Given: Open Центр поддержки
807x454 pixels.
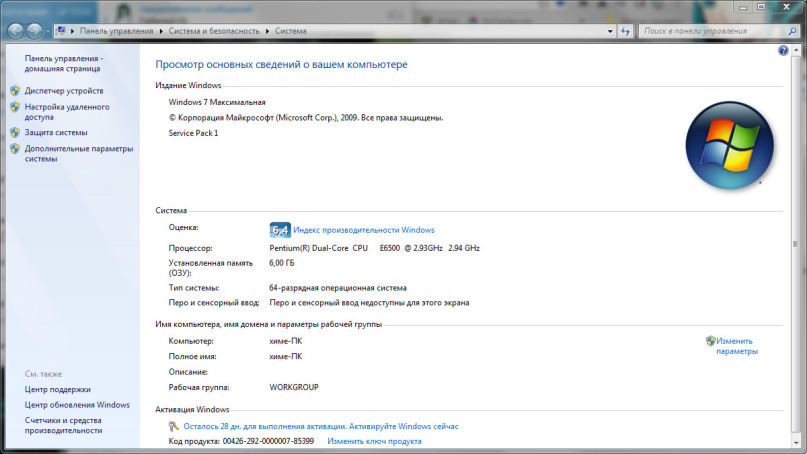Looking at the screenshot, I should coord(58,390).
